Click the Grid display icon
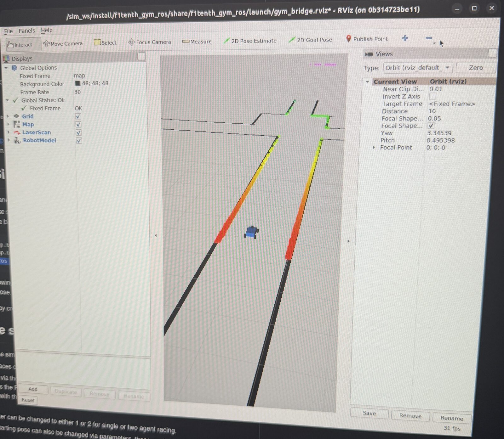The width and height of the screenshot is (504, 439). pos(16,116)
